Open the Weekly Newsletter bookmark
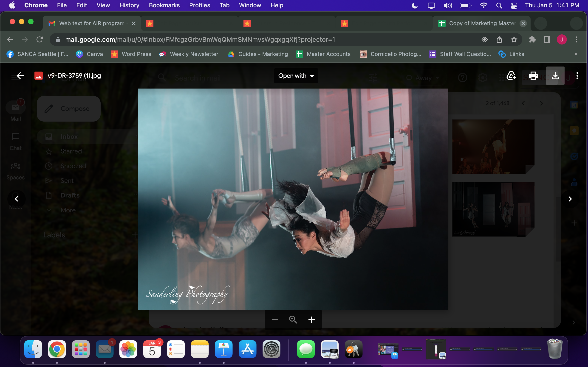Image resolution: width=588 pixels, height=367 pixels. coord(189,54)
